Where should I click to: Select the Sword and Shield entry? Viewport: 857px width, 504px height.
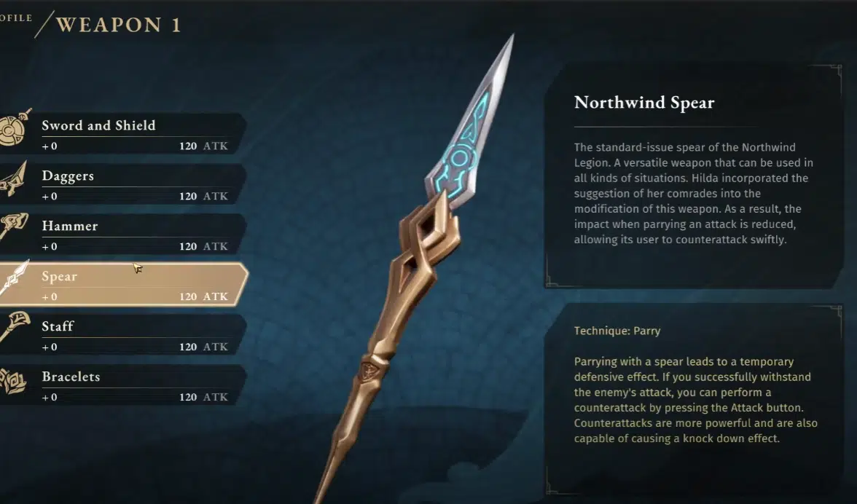click(123, 134)
